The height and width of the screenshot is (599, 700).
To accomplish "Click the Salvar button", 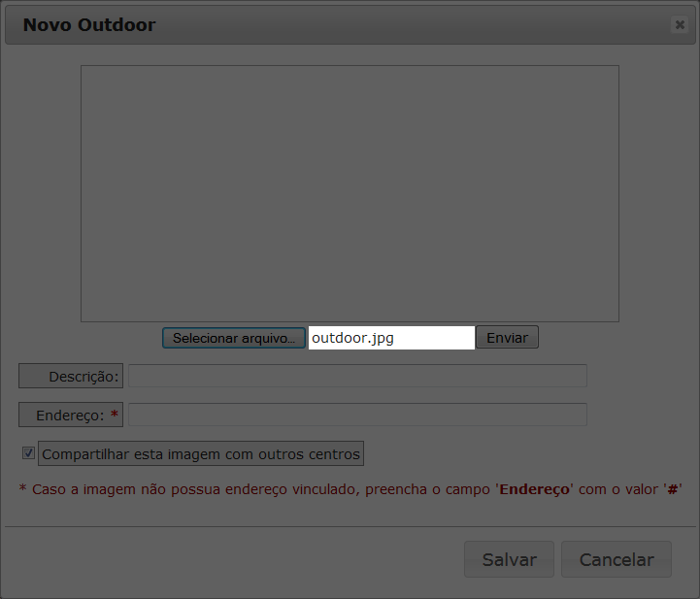I will tap(509, 559).
